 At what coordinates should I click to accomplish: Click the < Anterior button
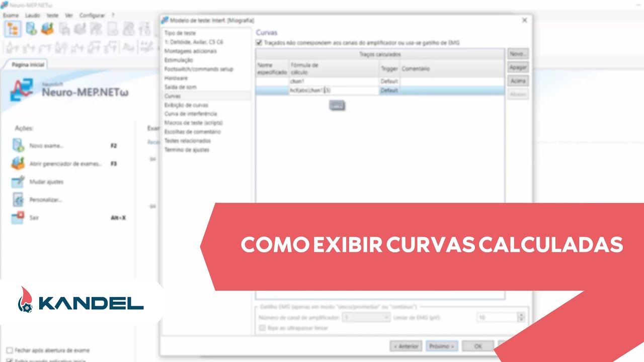click(x=406, y=346)
